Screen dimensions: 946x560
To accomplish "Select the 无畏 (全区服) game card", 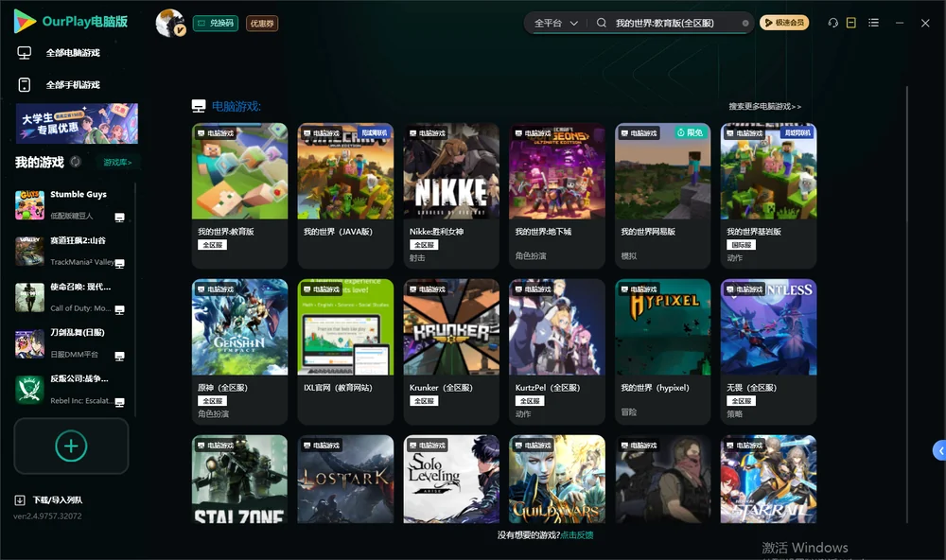I will (x=768, y=352).
